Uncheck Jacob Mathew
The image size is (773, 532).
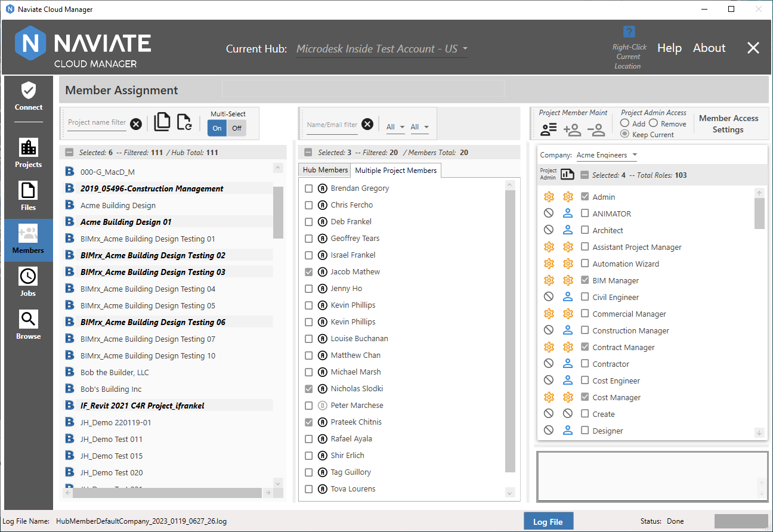click(308, 272)
